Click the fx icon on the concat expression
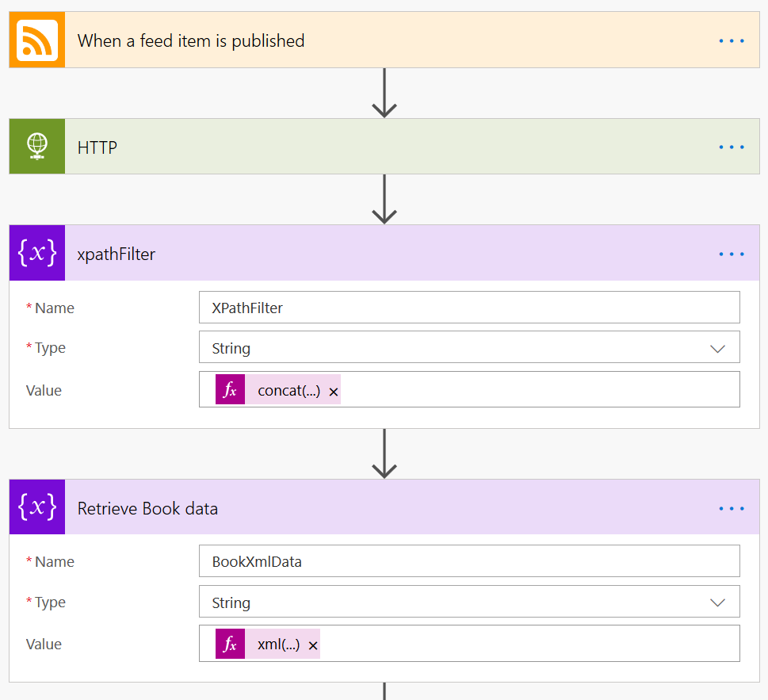768x700 pixels. [x=230, y=390]
